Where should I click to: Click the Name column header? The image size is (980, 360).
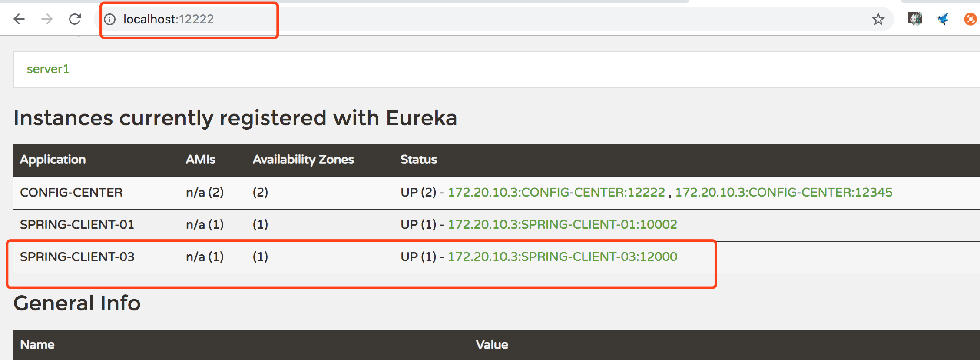click(x=37, y=345)
